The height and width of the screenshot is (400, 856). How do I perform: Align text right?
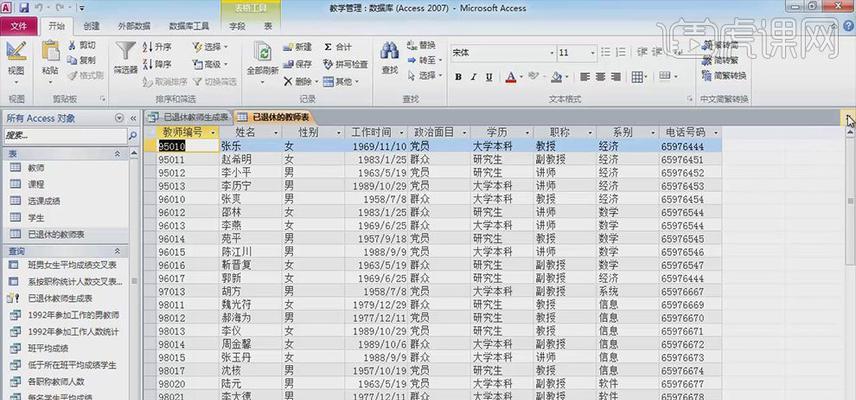(615, 77)
